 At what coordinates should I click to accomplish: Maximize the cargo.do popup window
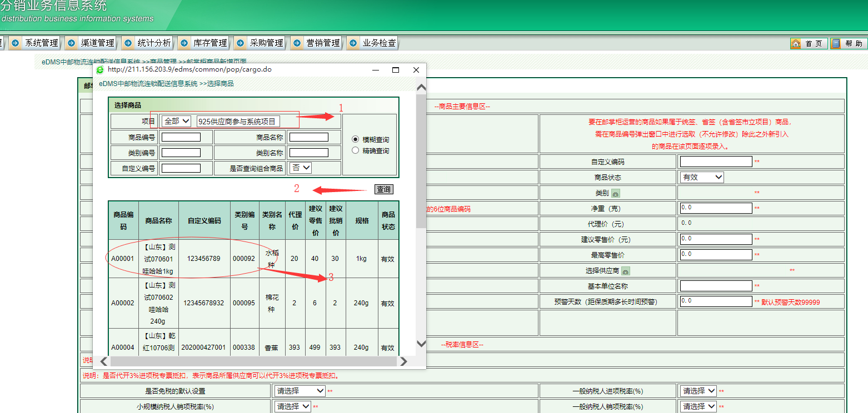click(x=396, y=70)
